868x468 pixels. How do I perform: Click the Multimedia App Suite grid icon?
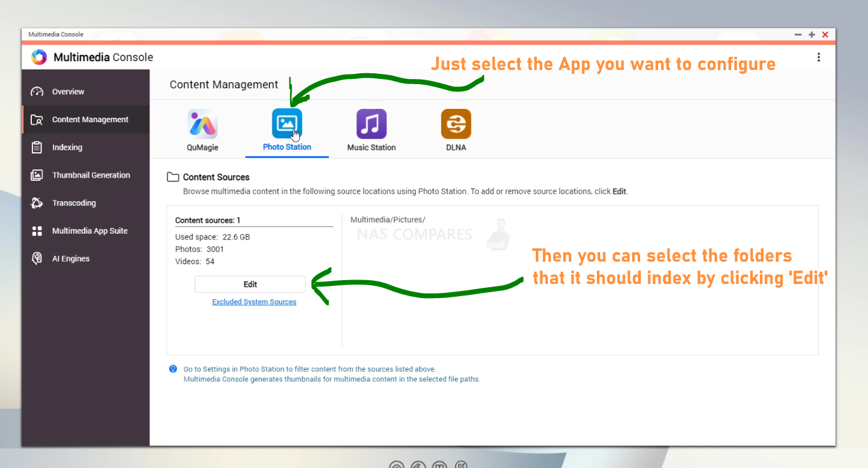(37, 231)
